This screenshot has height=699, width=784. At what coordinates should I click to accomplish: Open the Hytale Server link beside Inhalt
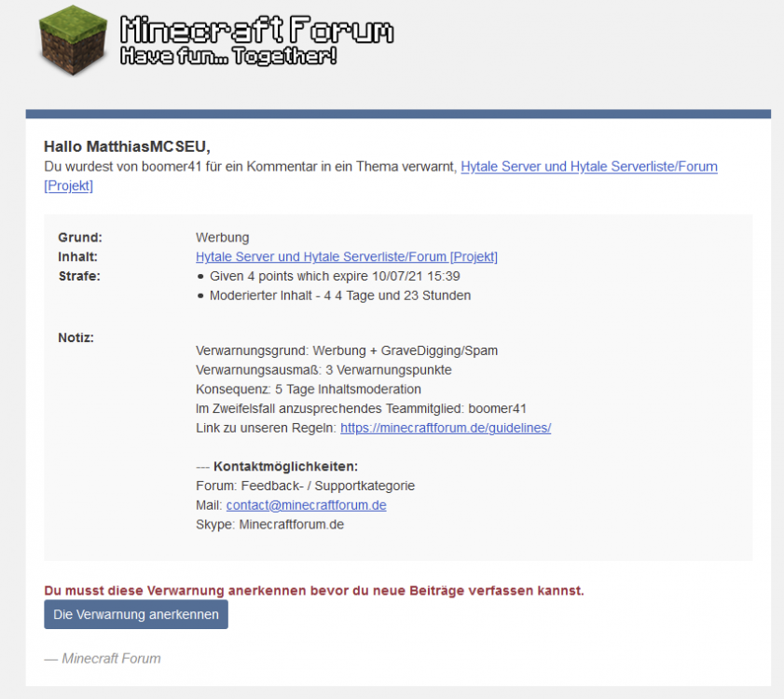coord(347,256)
